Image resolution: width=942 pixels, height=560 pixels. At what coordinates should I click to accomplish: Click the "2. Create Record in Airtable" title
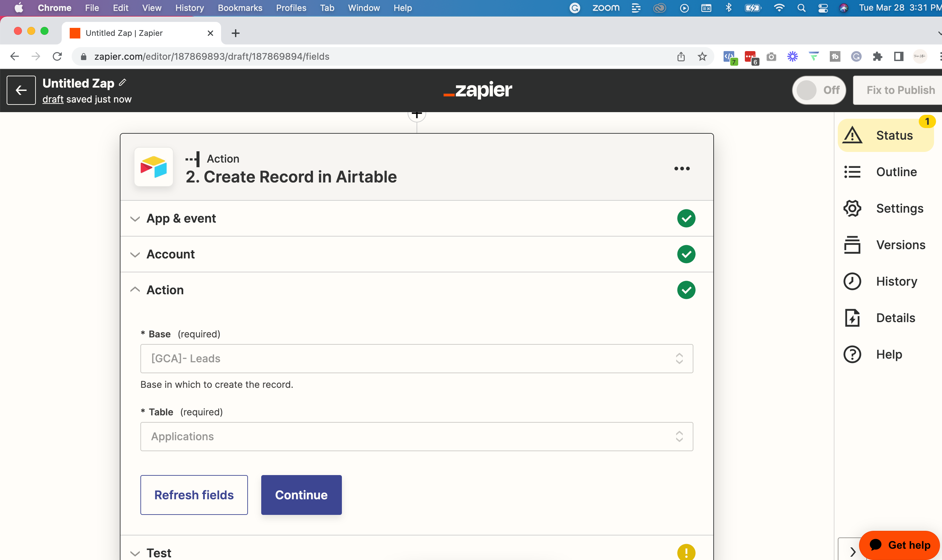(291, 176)
